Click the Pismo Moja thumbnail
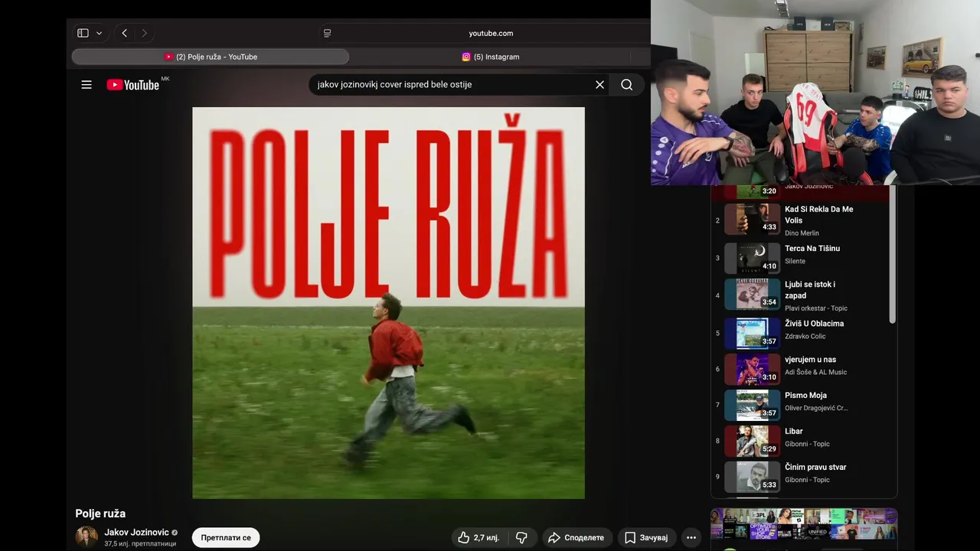The image size is (980, 551). (752, 405)
